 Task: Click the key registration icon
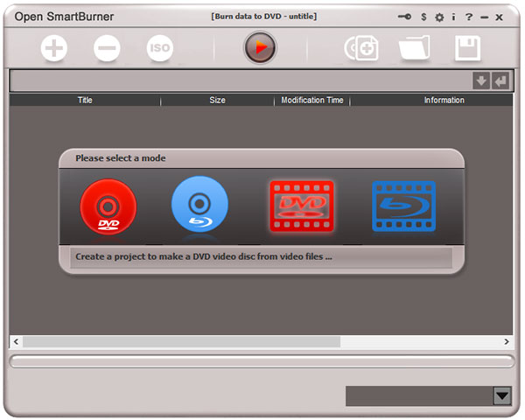[x=404, y=17]
